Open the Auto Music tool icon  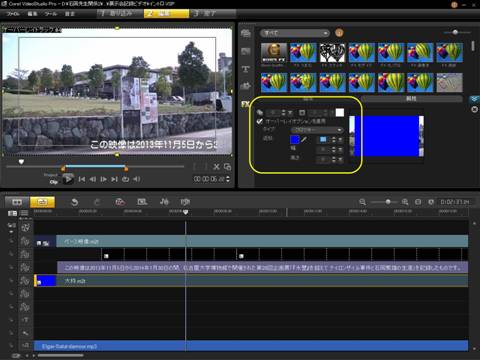pyautogui.click(x=185, y=202)
